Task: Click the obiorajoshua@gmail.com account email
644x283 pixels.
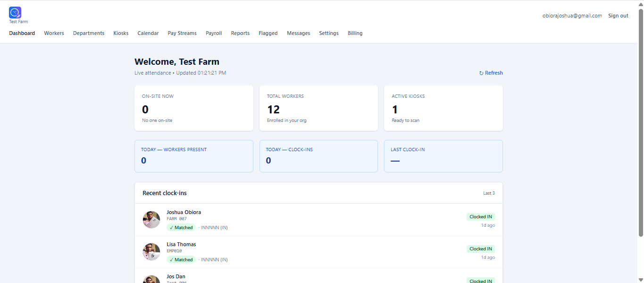Action: coord(572,16)
